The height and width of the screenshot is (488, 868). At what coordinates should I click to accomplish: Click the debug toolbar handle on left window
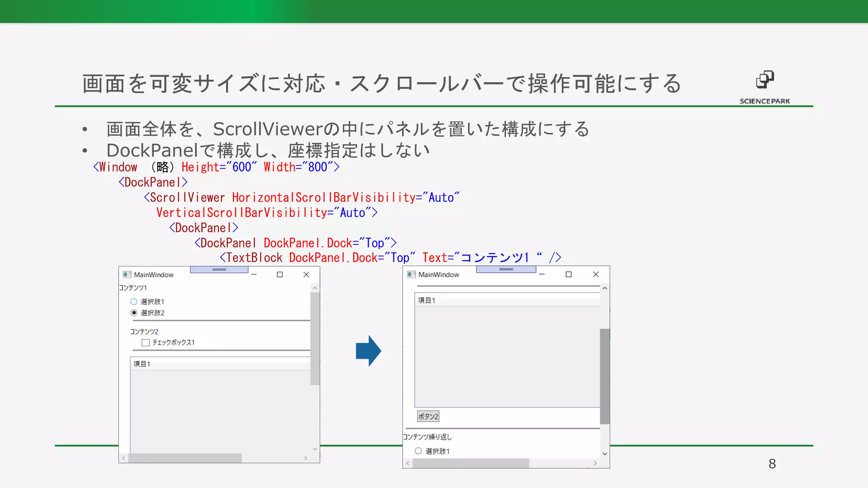tap(219, 269)
